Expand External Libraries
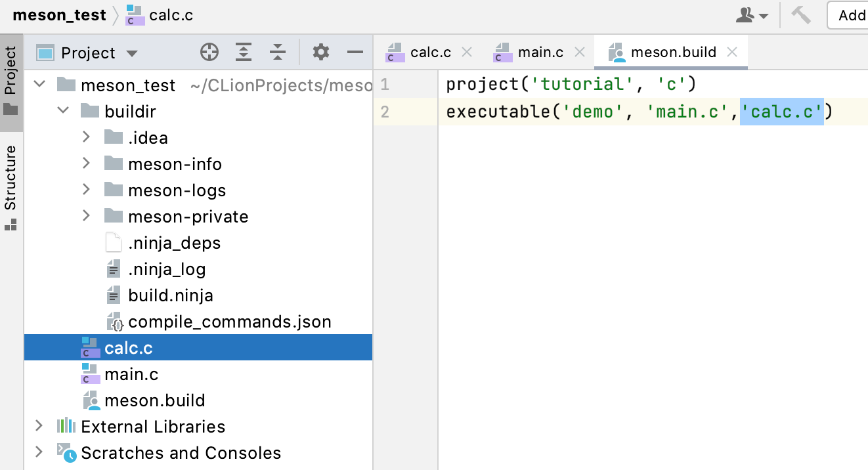 point(39,426)
